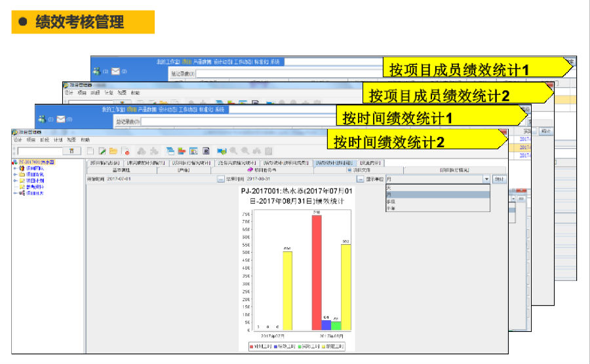
Task: Open 计划 menu in front window
Action: (58, 139)
